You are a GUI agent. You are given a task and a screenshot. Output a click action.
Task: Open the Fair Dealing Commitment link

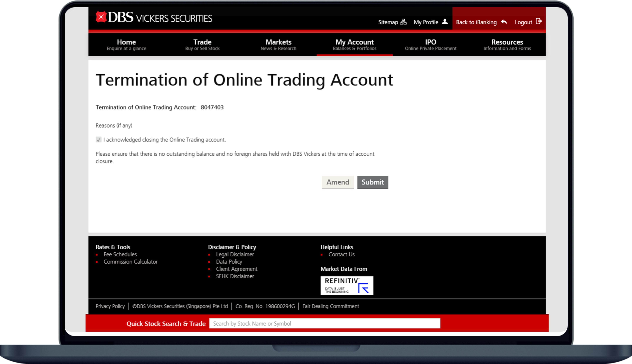click(331, 306)
